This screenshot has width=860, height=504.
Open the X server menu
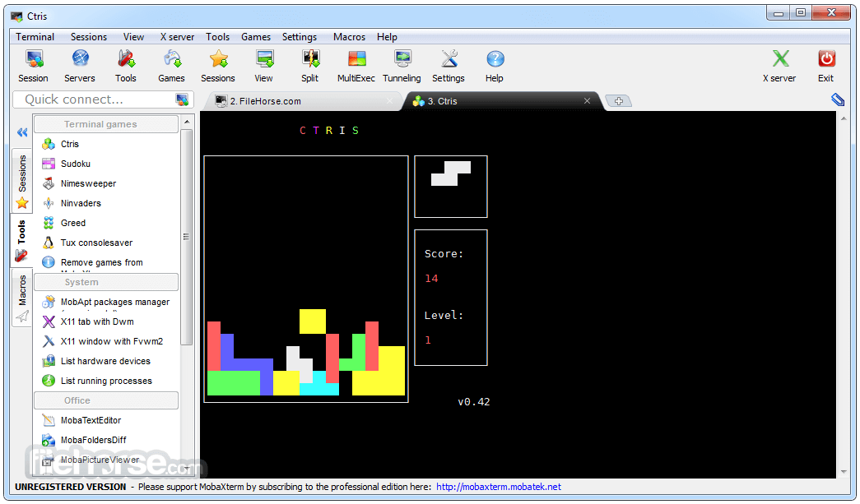[177, 37]
